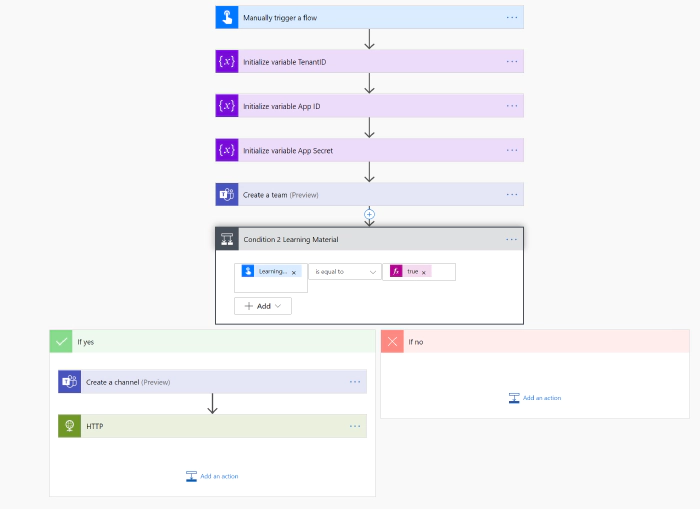The image size is (700, 509).
Task: Open ellipsis menu for Initialize variable App ID
Action: pos(512,106)
